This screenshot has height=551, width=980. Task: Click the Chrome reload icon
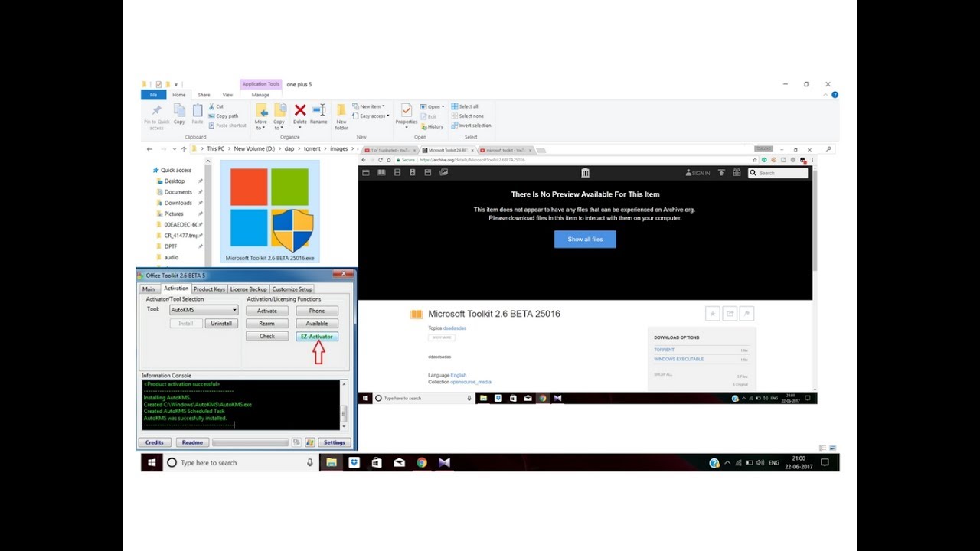point(381,160)
